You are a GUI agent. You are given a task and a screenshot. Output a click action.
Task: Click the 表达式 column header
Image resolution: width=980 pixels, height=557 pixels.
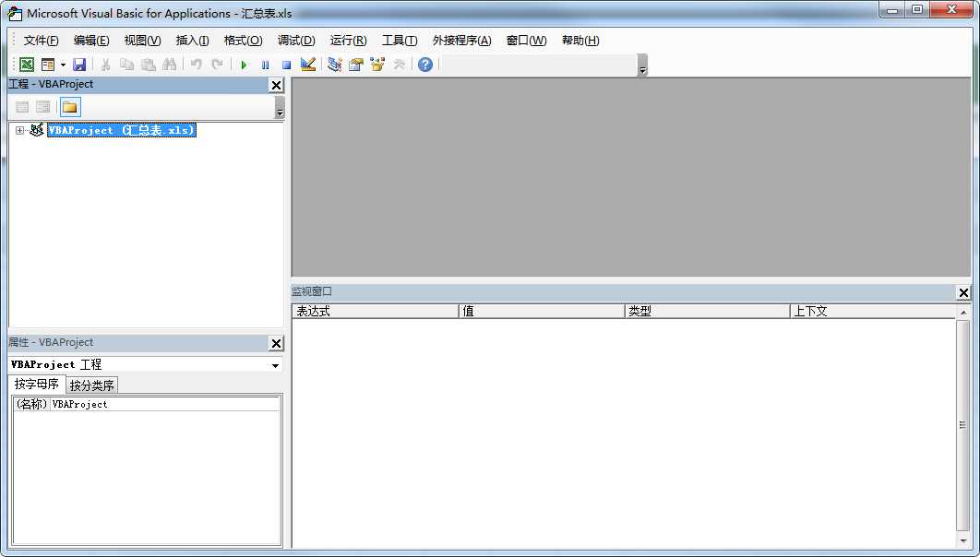[x=375, y=311]
